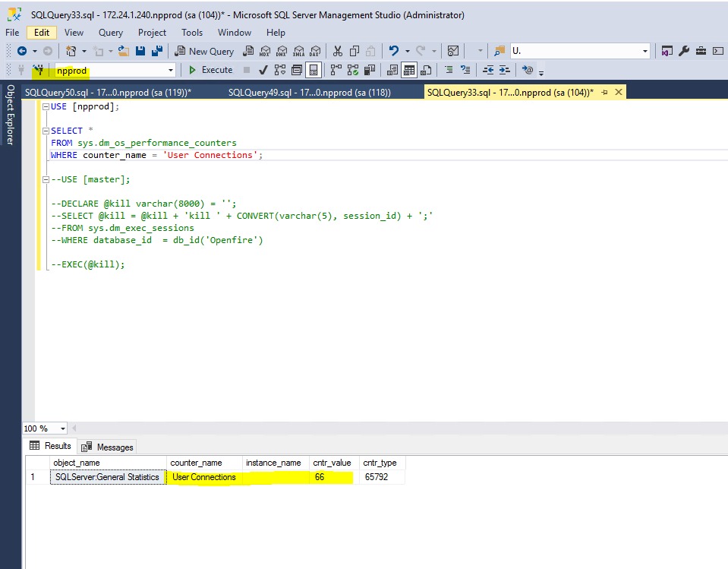The height and width of the screenshot is (569, 728).
Task: Open the File menu
Action: click(12, 33)
